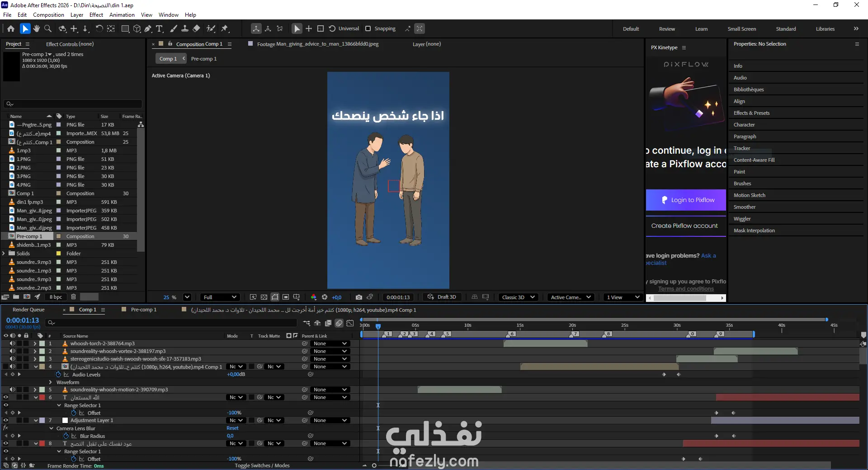Screen dimensions: 868x470
Task: Mute audio of soundreality-whoosh-motion-2-390709.mp3 layer
Action: pos(13,390)
